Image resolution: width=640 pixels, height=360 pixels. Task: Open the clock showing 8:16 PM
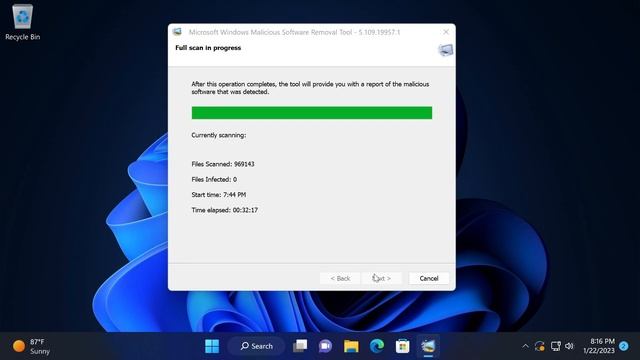[x=599, y=346]
